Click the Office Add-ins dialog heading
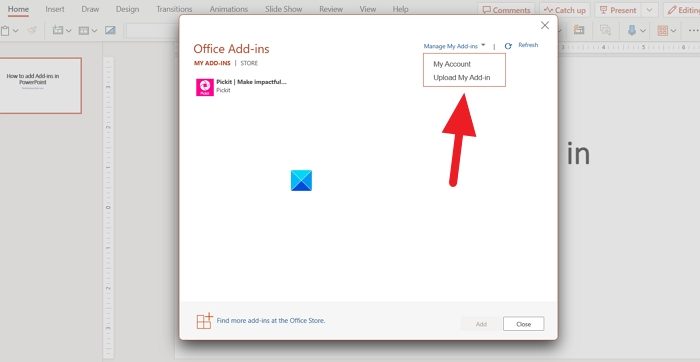 (x=231, y=49)
